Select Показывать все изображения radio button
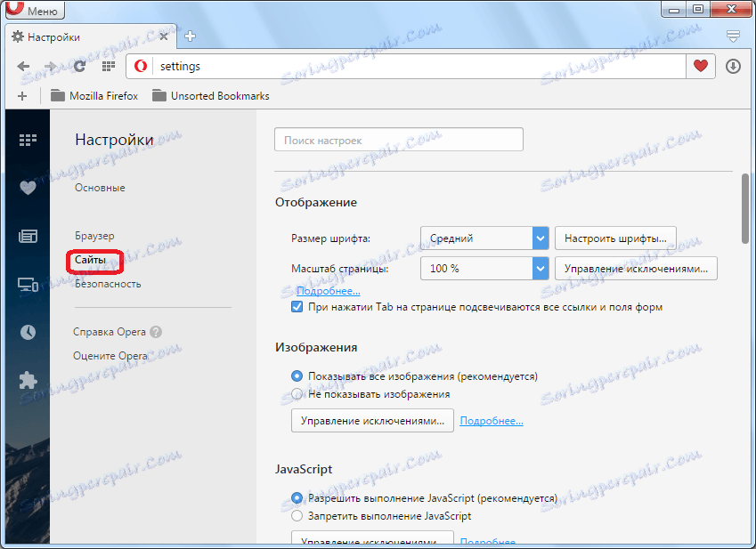 point(297,376)
